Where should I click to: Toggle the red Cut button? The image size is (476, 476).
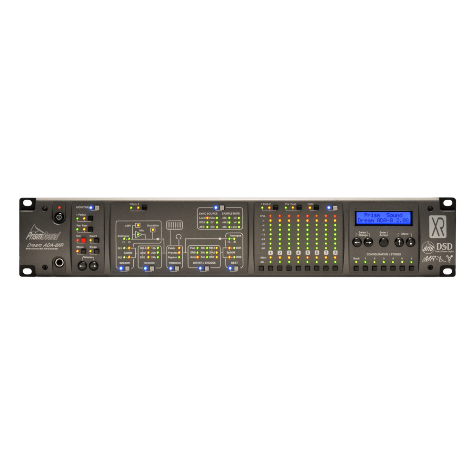point(83,241)
